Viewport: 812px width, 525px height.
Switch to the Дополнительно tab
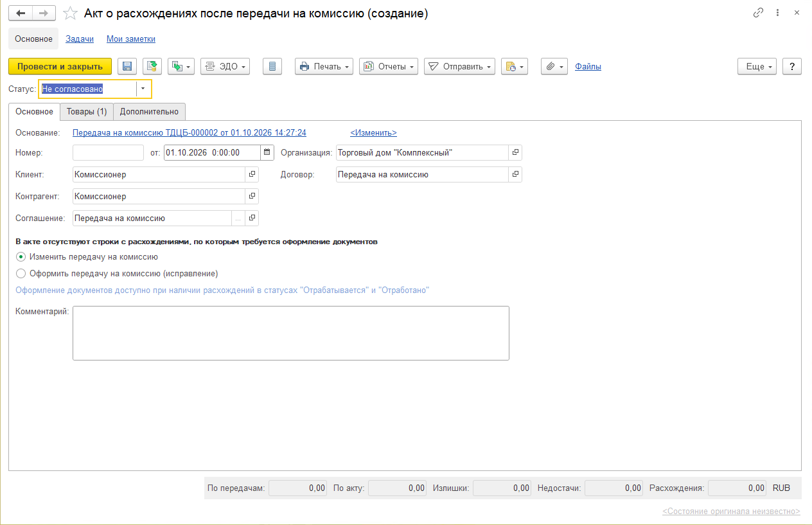[150, 111]
